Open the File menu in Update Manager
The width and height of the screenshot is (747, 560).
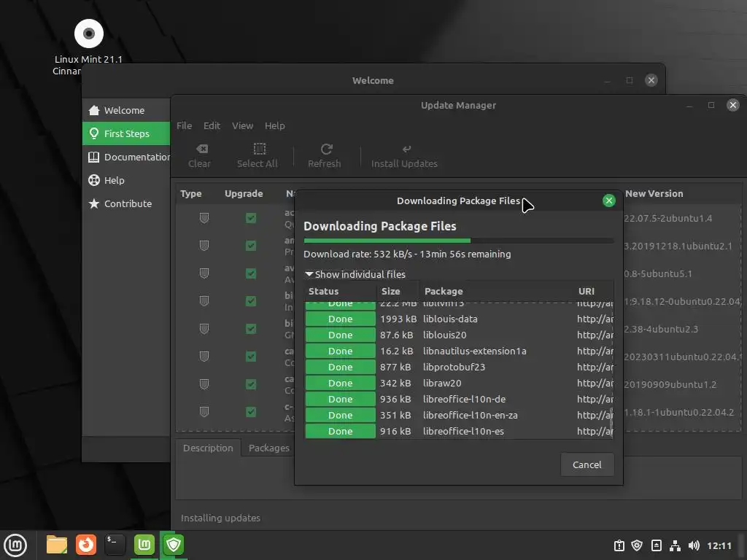point(185,125)
